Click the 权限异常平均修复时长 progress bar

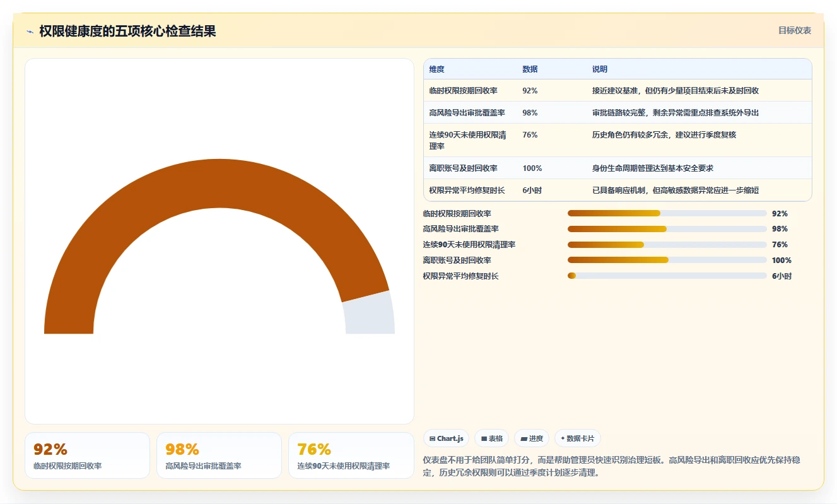(667, 276)
